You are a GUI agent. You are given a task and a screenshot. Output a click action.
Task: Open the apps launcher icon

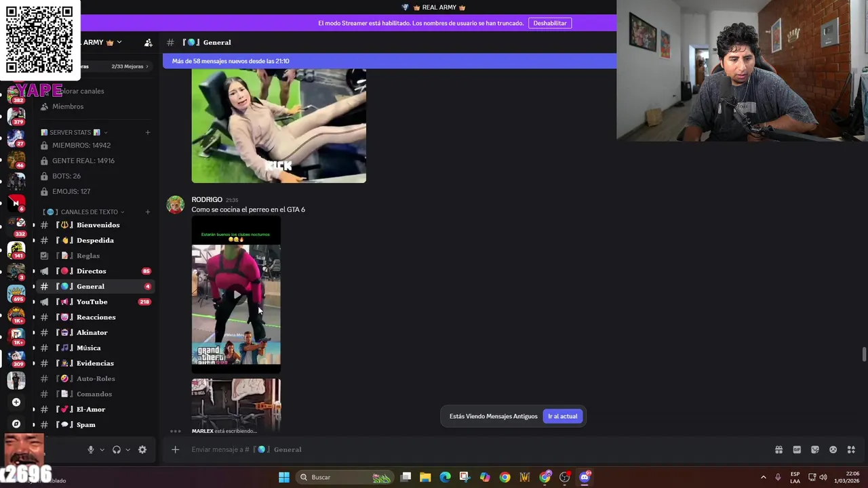(x=851, y=449)
